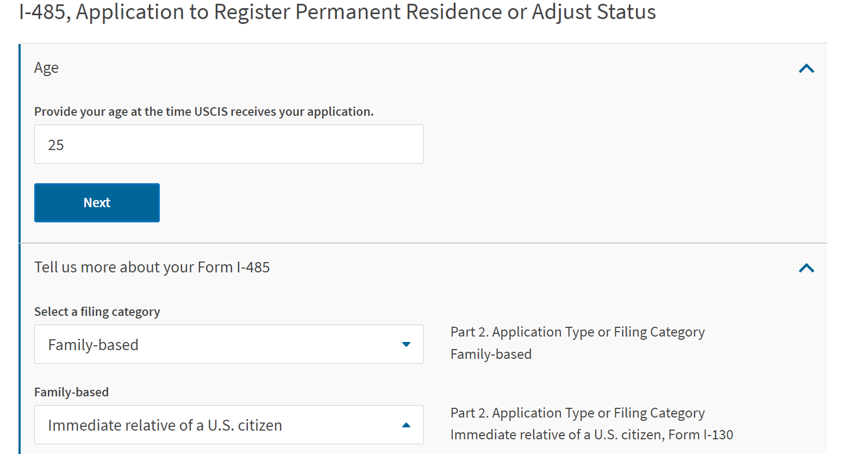The height and width of the screenshot is (454, 868).
Task: Click the Family-based text under Part 2
Action: click(x=491, y=355)
